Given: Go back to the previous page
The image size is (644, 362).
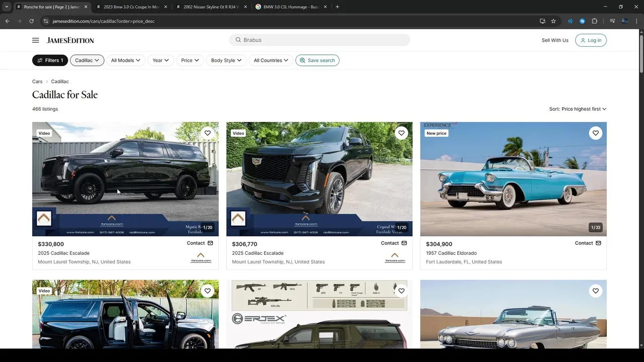Looking at the screenshot, I should [x=7, y=21].
